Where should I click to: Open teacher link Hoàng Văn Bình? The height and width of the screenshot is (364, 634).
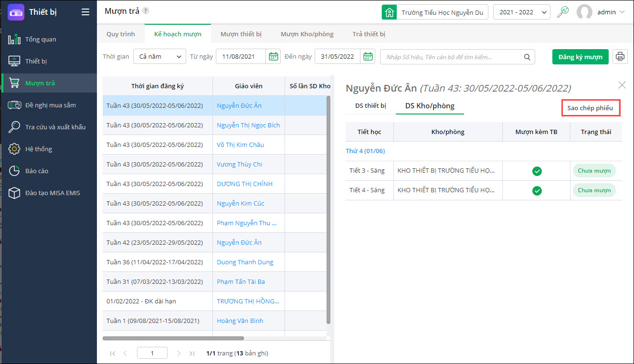(x=240, y=321)
